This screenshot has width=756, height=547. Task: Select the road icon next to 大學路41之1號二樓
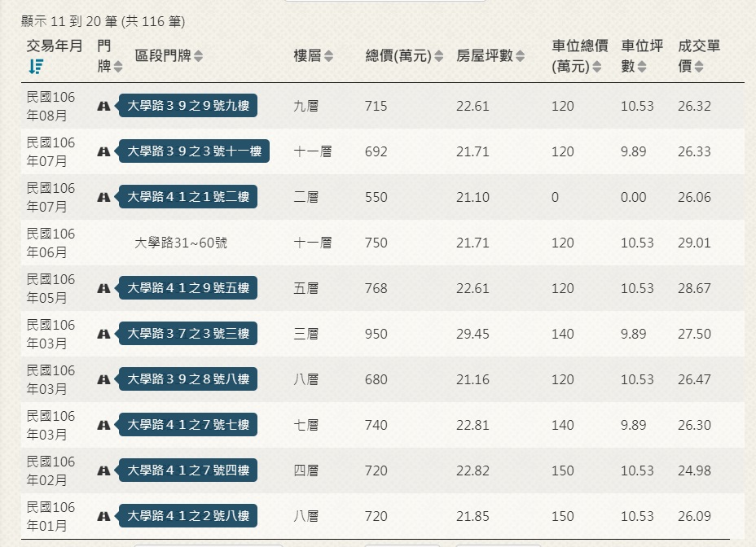tap(103, 197)
